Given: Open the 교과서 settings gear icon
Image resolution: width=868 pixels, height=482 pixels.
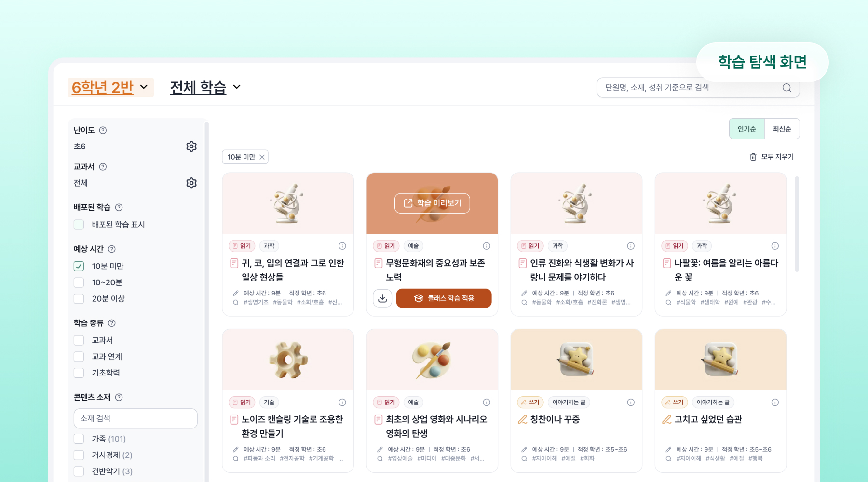Looking at the screenshot, I should 191,183.
